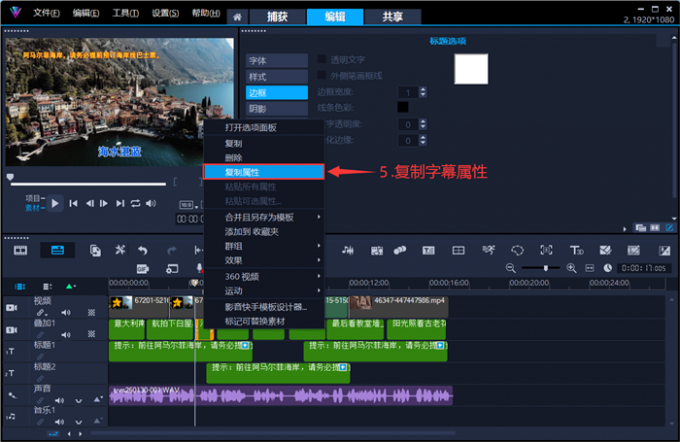The height and width of the screenshot is (442, 680).
Task: Click the 边框宽度 value stepper
Action: 423,92
